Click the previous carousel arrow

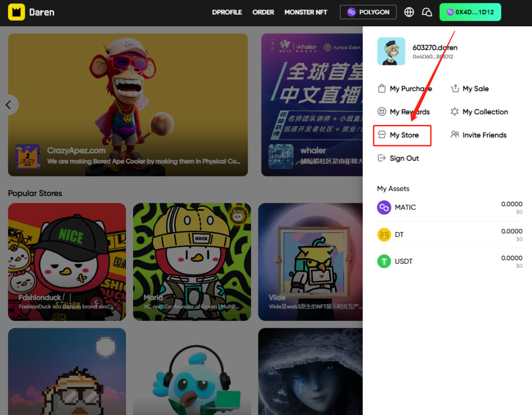(8, 105)
